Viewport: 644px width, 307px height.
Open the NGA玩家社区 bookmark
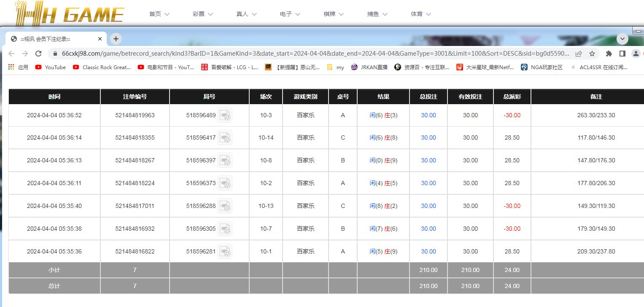pyautogui.click(x=542, y=67)
